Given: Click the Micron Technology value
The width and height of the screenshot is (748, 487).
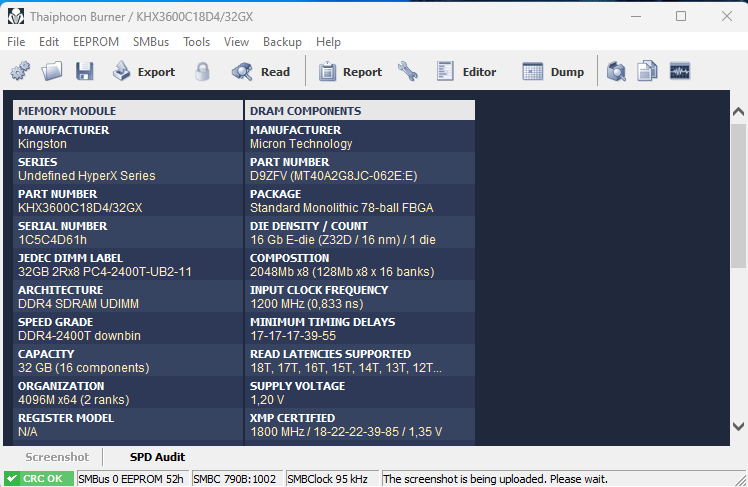Looking at the screenshot, I should 301,144.
